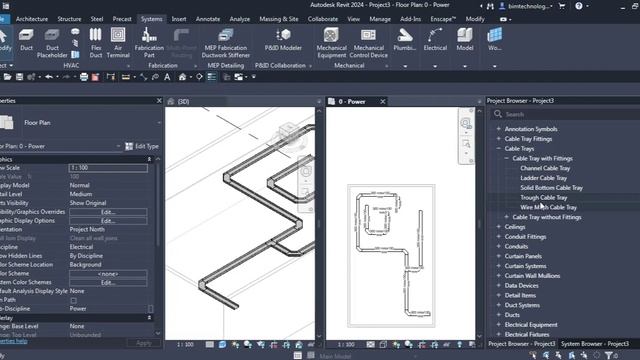Switch to the Architecture ribbon tab
640x360 pixels.
32,19
